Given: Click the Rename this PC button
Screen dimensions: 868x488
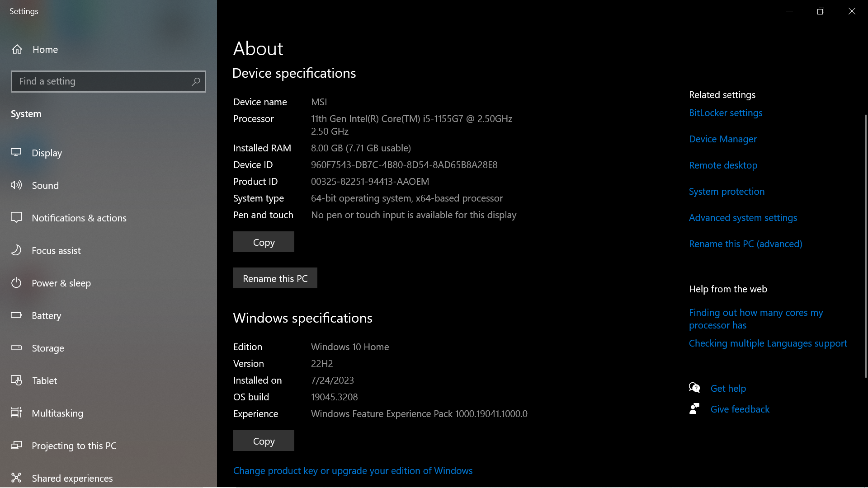Looking at the screenshot, I should pyautogui.click(x=275, y=278).
